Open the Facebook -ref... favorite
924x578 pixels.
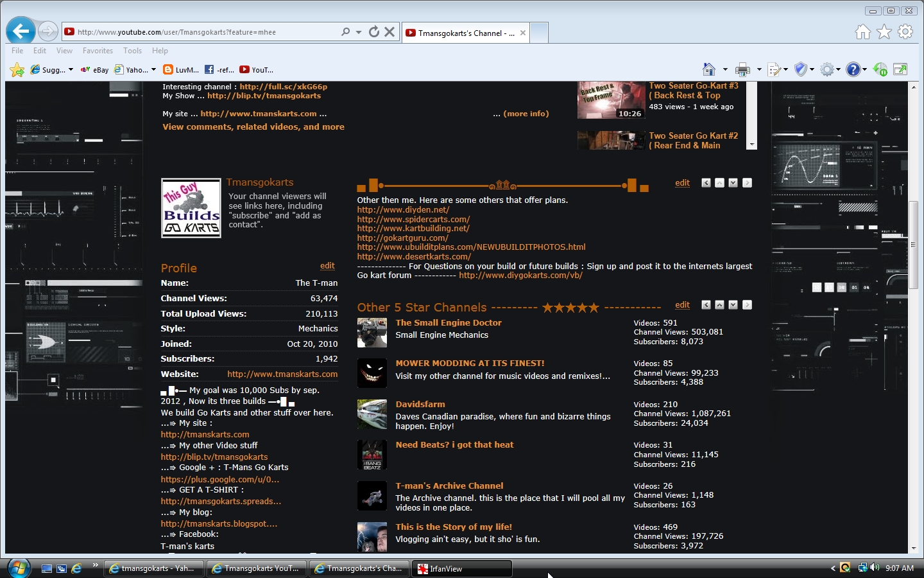pos(219,70)
